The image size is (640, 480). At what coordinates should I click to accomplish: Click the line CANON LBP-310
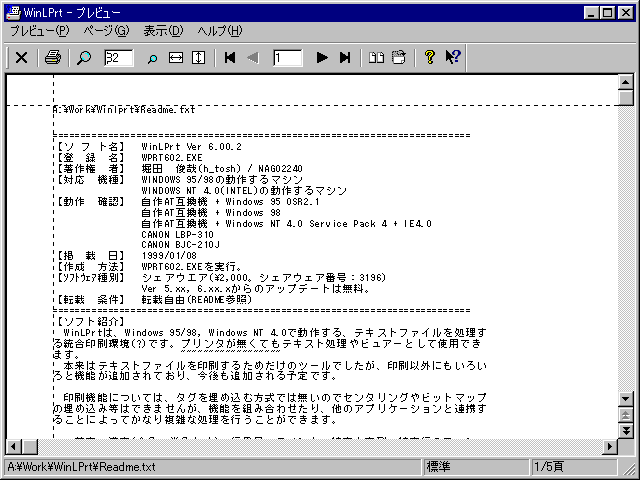pyautogui.click(x=178, y=235)
